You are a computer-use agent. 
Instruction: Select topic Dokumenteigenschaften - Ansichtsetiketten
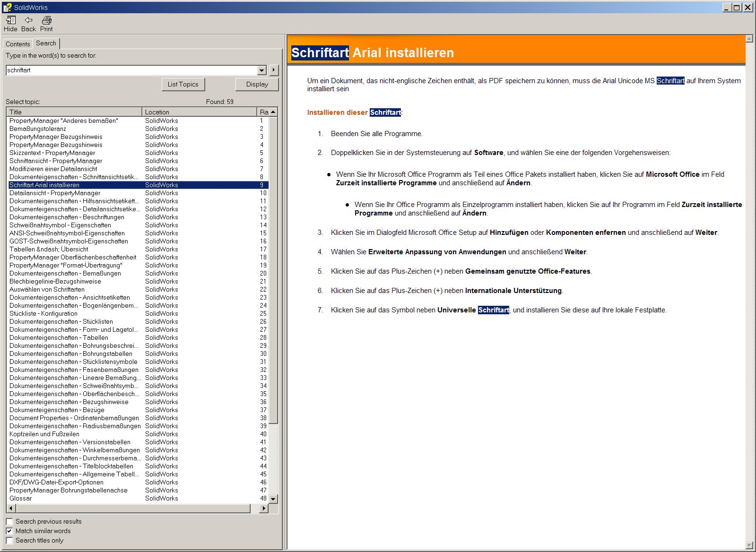pos(138,297)
